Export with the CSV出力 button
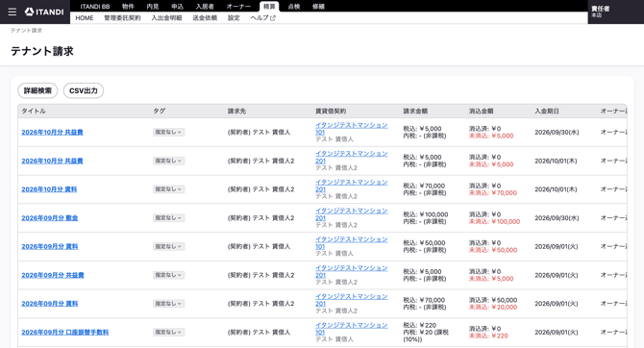644x348 pixels. (84, 90)
